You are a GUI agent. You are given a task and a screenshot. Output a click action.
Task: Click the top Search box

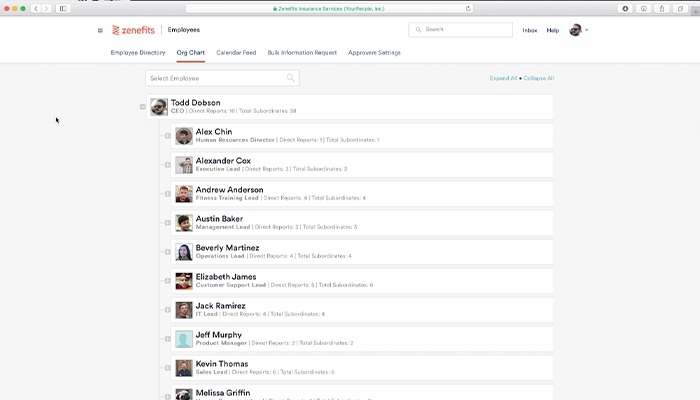[460, 29]
